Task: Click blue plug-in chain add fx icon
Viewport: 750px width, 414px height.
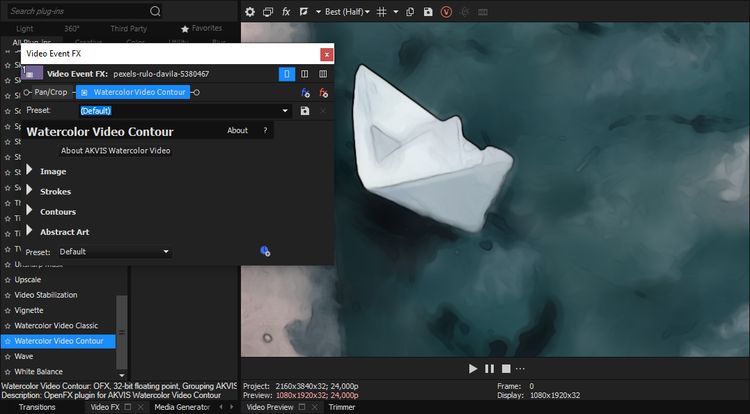Action: (x=305, y=93)
